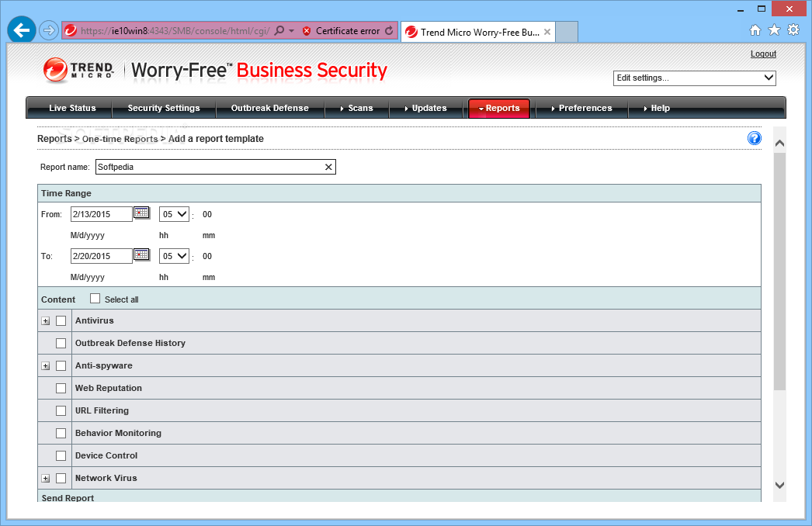This screenshot has height=526, width=812.
Task: Clear the Report name field with X
Action: coord(328,167)
